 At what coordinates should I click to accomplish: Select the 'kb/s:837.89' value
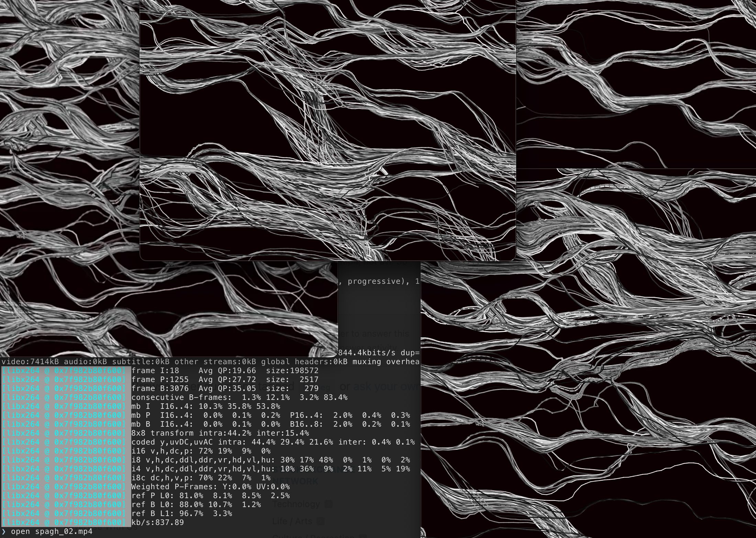(x=158, y=523)
